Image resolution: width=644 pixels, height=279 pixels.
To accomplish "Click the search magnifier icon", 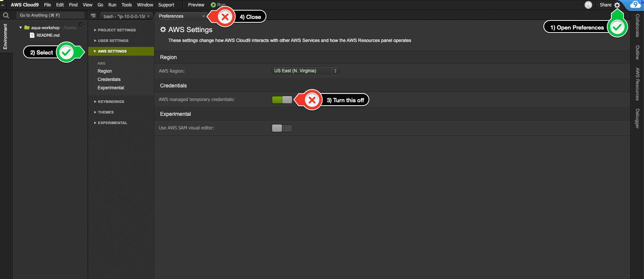I will click(6, 16).
